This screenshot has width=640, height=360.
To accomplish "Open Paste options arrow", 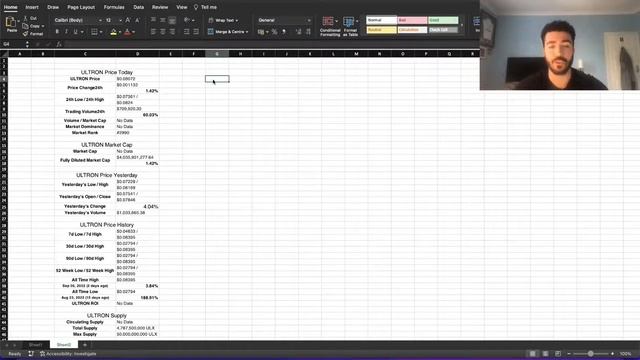I will coord(18,21).
